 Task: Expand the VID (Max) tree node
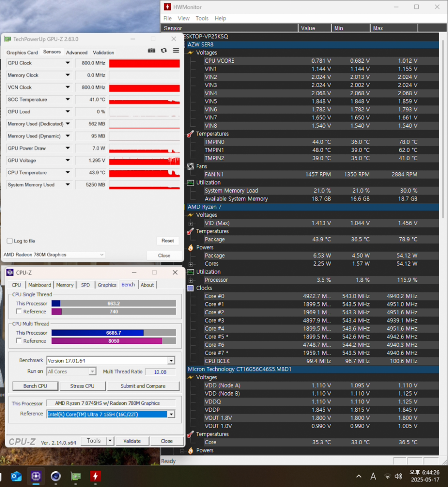click(191, 224)
